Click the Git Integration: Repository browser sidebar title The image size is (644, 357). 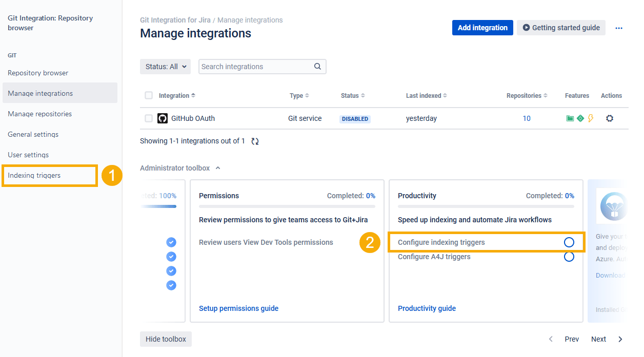click(x=50, y=23)
